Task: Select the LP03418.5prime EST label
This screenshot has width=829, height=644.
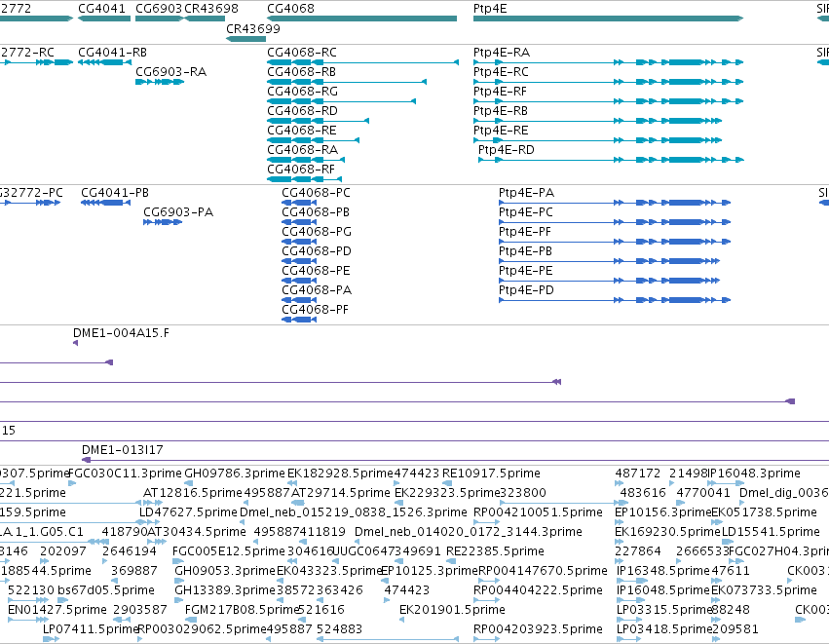Action: click(664, 629)
